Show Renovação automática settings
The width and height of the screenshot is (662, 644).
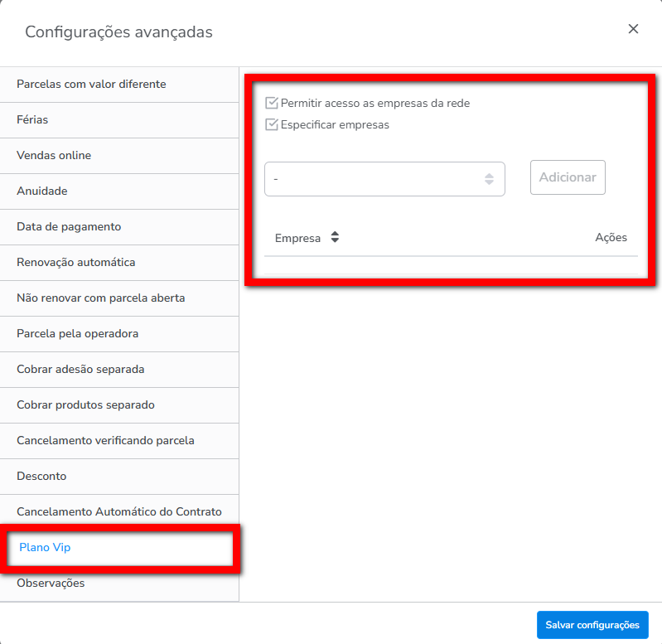(75, 263)
